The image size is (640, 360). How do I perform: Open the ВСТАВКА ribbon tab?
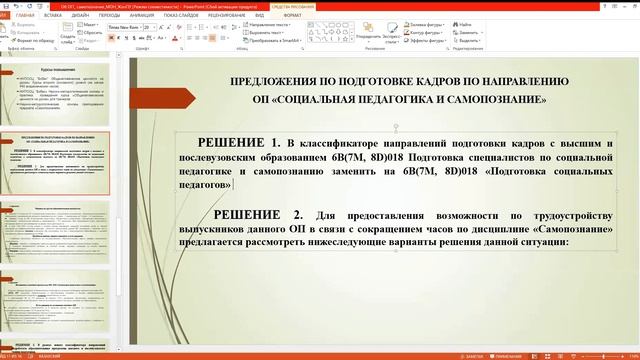53,16
